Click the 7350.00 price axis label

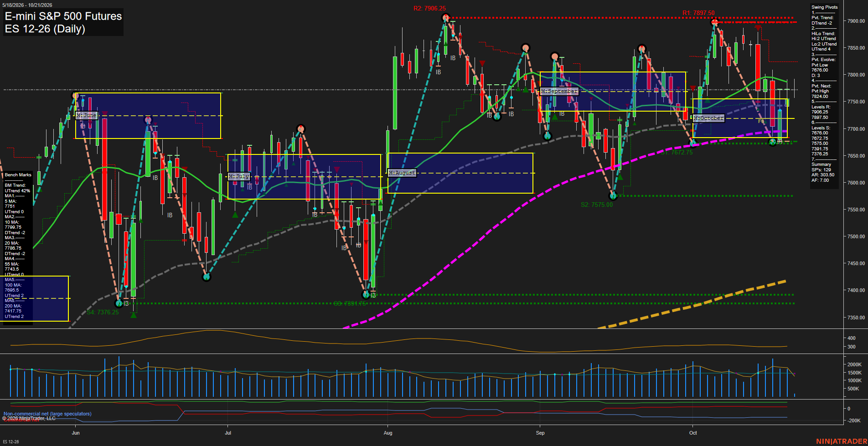pos(856,318)
